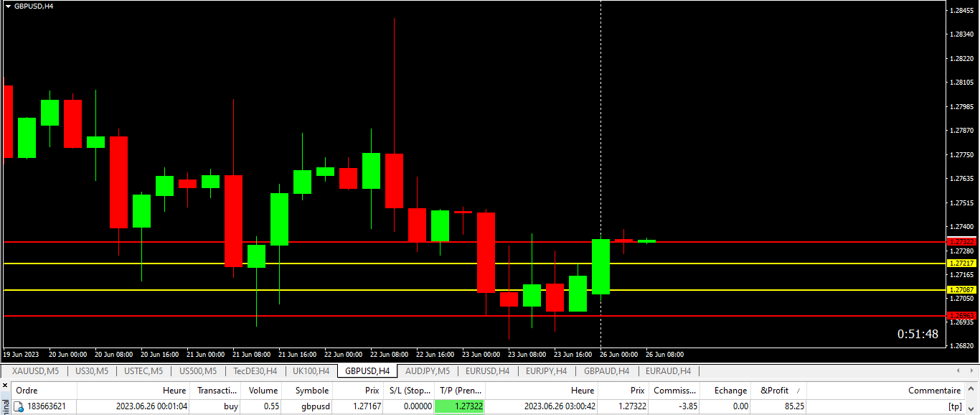This screenshot has height=415, width=980.
Task: Click close time 2023.06.26 03:00:42
Action: pos(559,406)
